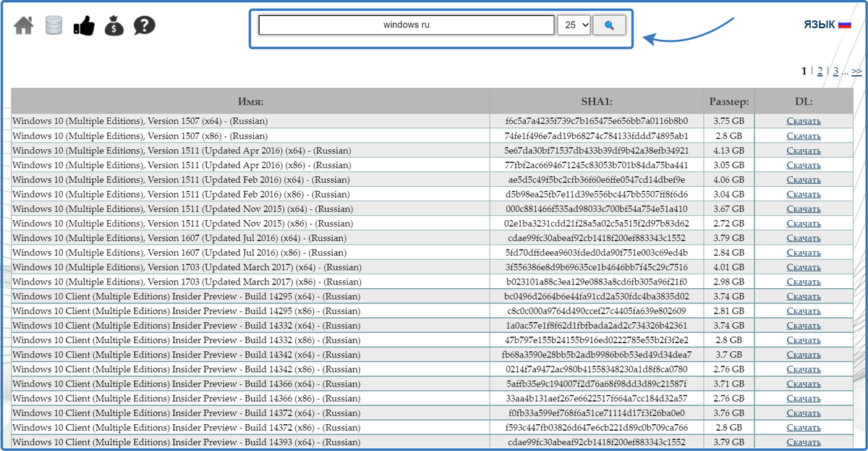Download Insider Preview Build 14332 (x64)
The width and height of the screenshot is (868, 451).
pos(804,326)
